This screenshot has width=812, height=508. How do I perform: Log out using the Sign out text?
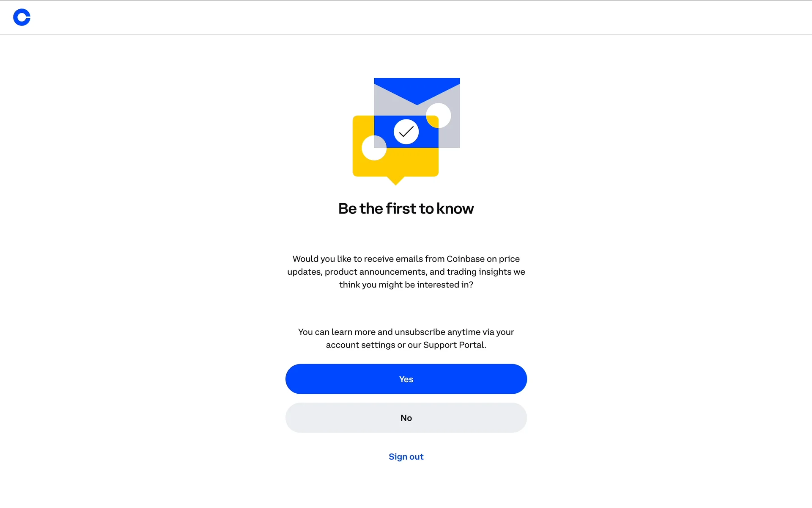click(x=406, y=457)
